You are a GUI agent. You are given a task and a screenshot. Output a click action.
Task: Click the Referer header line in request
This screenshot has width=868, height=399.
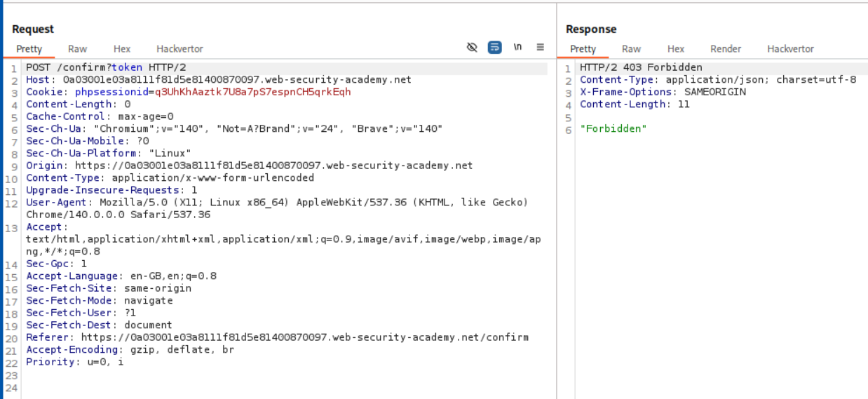pyautogui.click(x=277, y=337)
